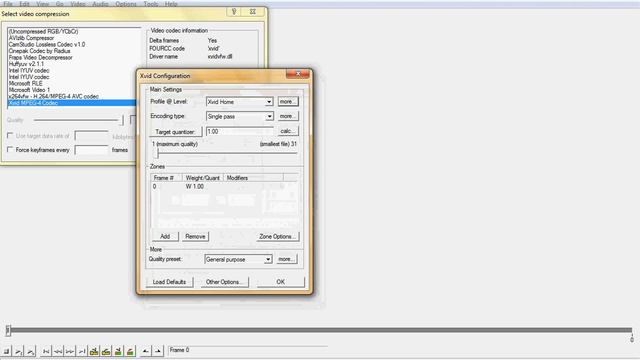The width and height of the screenshot is (640, 360).
Task: Open the Tools menu
Action: pos(151,4)
